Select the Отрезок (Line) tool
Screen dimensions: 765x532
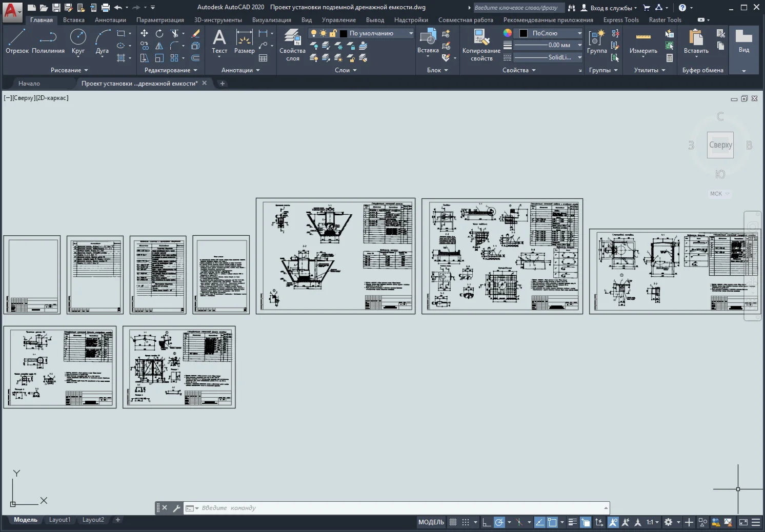[x=17, y=41]
